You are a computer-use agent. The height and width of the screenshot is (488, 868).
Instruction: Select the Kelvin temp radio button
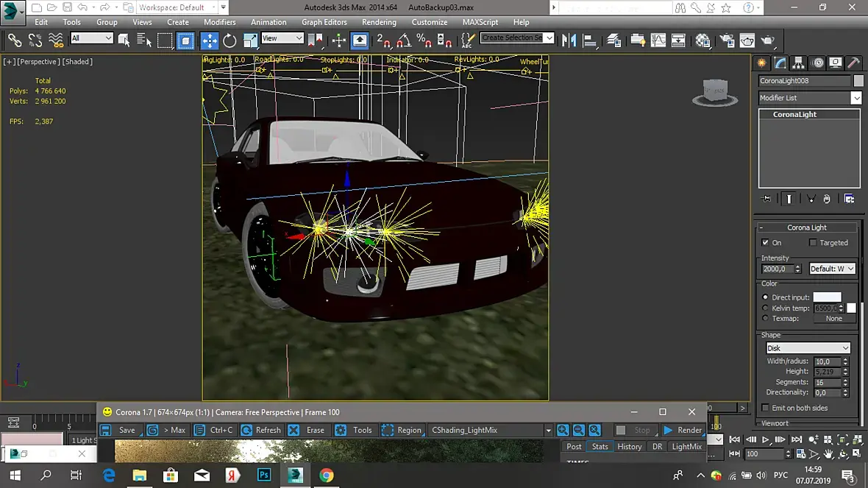pos(766,308)
